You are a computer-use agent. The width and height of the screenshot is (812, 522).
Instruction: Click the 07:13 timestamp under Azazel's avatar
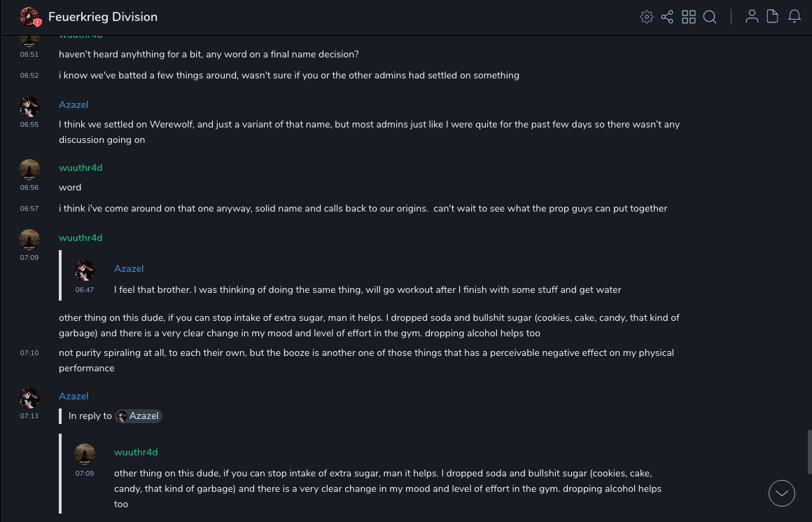29,416
